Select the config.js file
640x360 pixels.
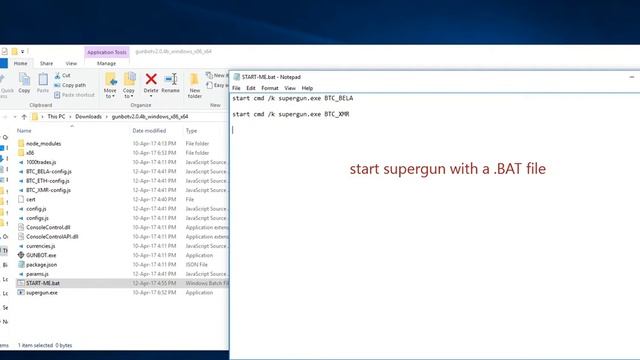pos(36,209)
